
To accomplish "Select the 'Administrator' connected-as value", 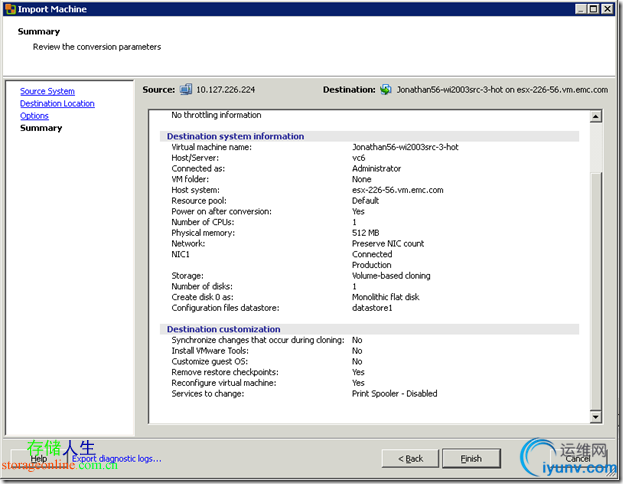I will click(x=376, y=168).
